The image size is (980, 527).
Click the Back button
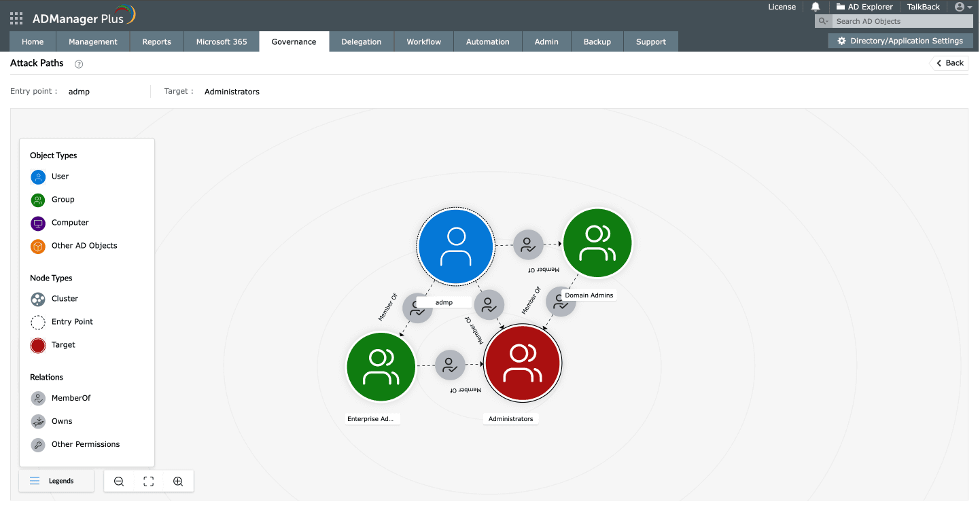(949, 62)
